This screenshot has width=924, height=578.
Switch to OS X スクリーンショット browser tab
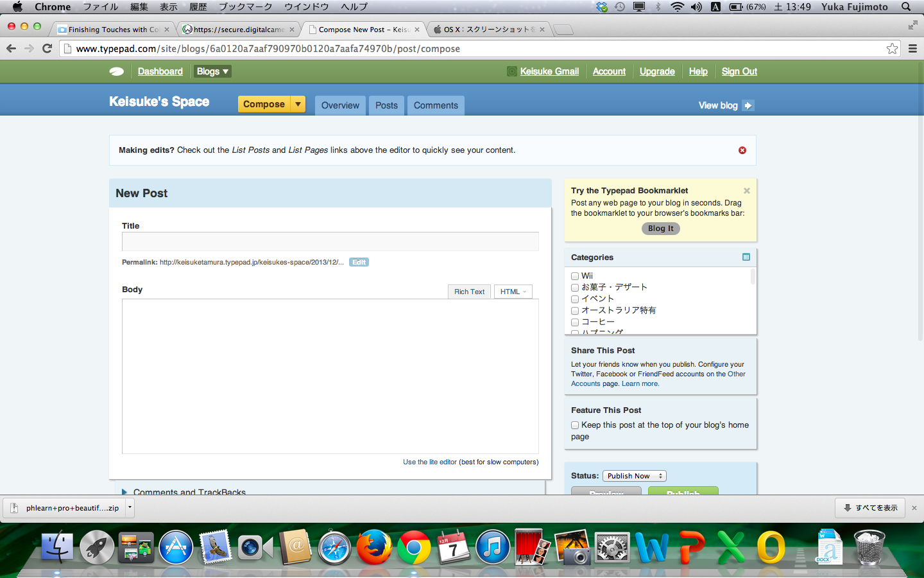[488, 30]
